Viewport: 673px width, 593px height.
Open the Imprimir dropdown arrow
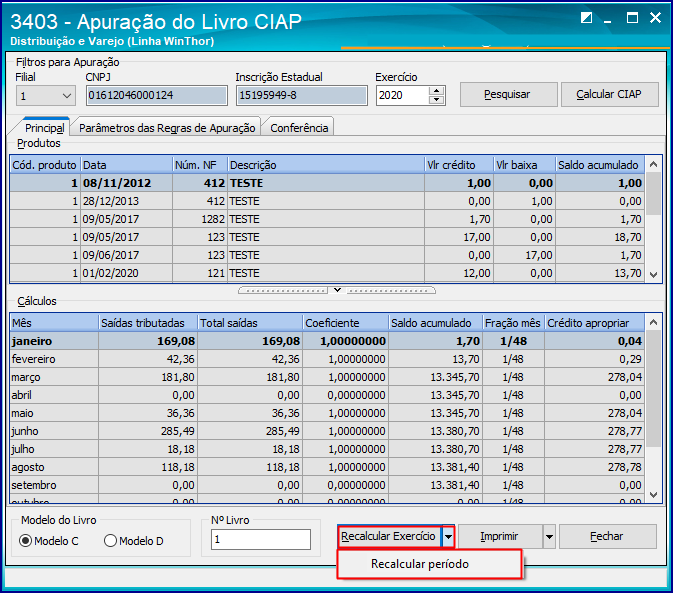pos(549,536)
